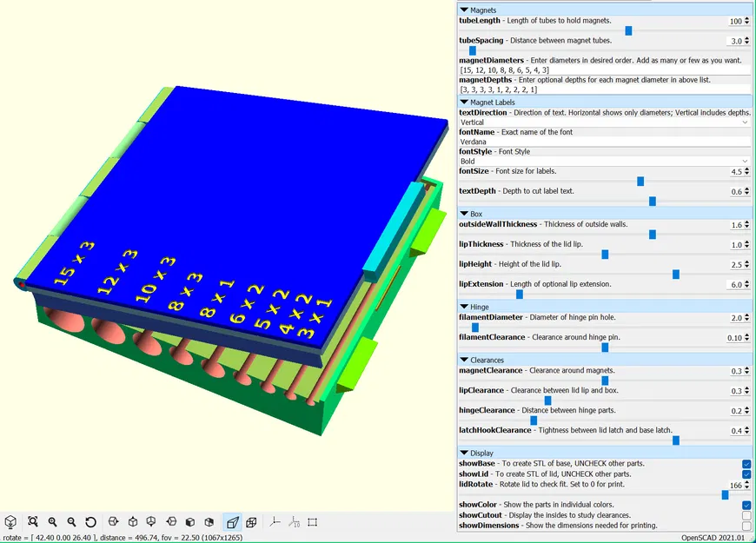756x543 pixels.
Task: Collapse the Magnets section
Action: coord(465,10)
